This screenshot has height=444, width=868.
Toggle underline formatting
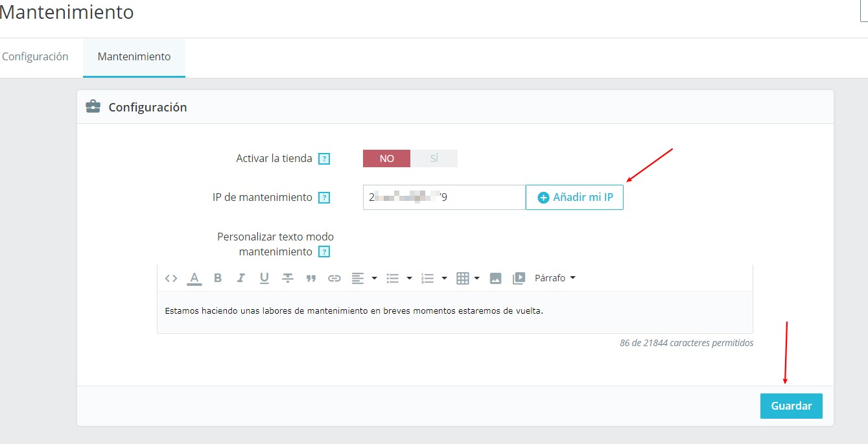tap(264, 278)
